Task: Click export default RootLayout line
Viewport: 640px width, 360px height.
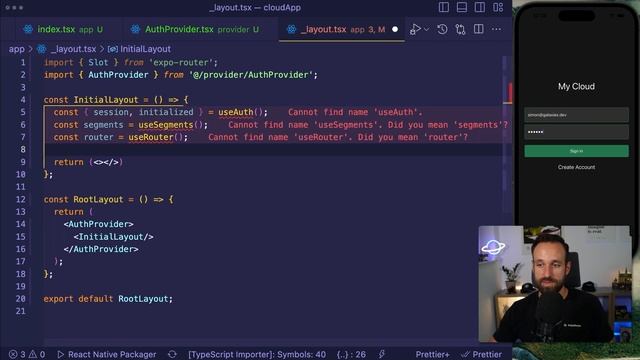Action: point(108,299)
